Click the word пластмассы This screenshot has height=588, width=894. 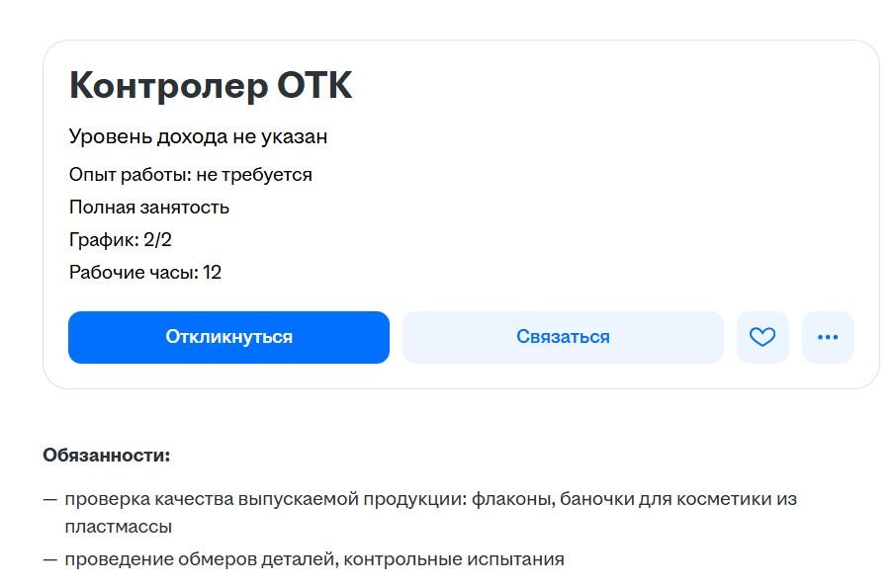pyautogui.click(x=119, y=527)
